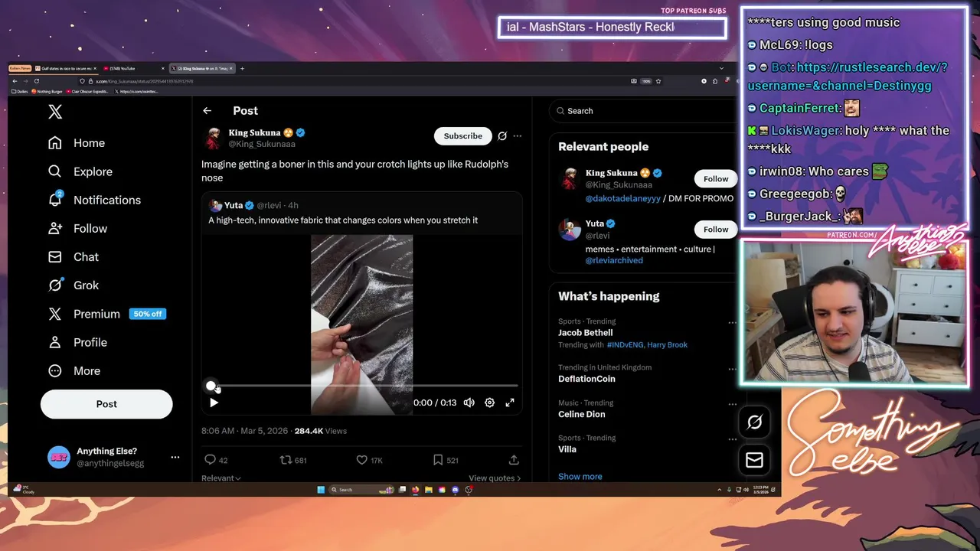Open the floating Grok button
This screenshot has height=551, width=980.
[x=754, y=422]
